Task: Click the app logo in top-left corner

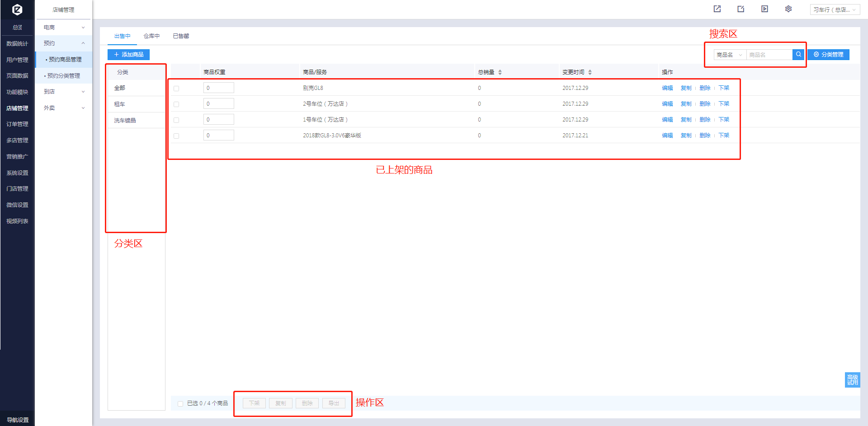Action: [17, 9]
